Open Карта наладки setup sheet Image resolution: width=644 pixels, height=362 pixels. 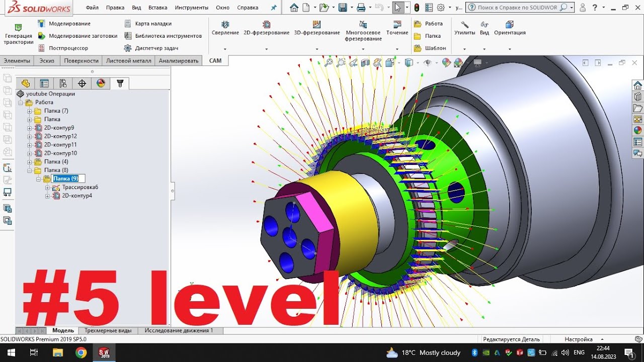pyautogui.click(x=148, y=24)
